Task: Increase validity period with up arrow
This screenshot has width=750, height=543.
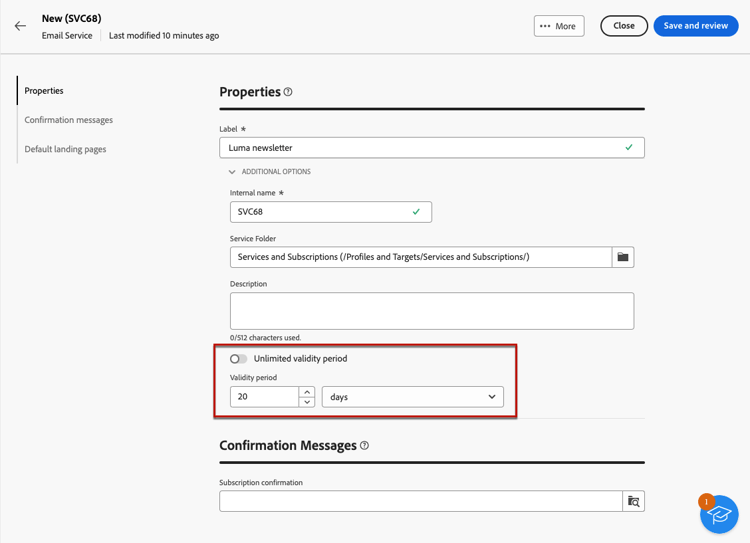Action: point(307,392)
